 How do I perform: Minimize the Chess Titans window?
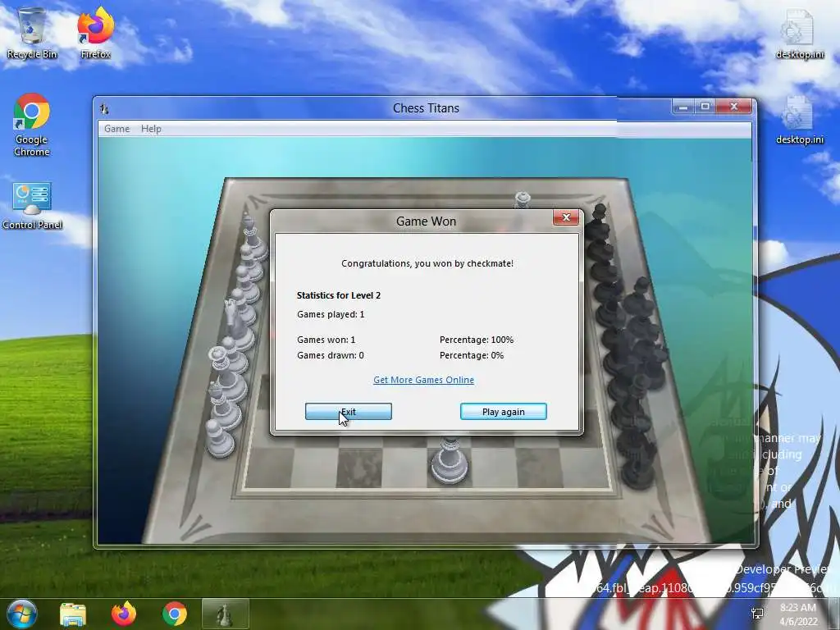coord(682,107)
